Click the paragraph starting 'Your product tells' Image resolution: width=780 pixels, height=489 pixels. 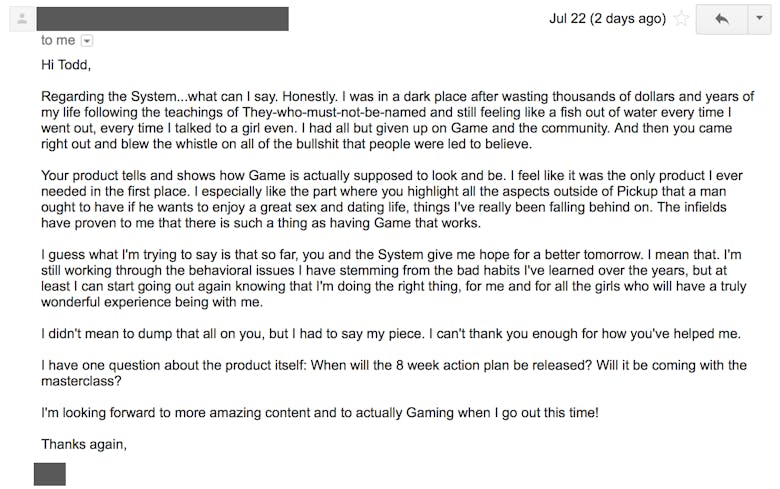pyautogui.click(x=390, y=198)
